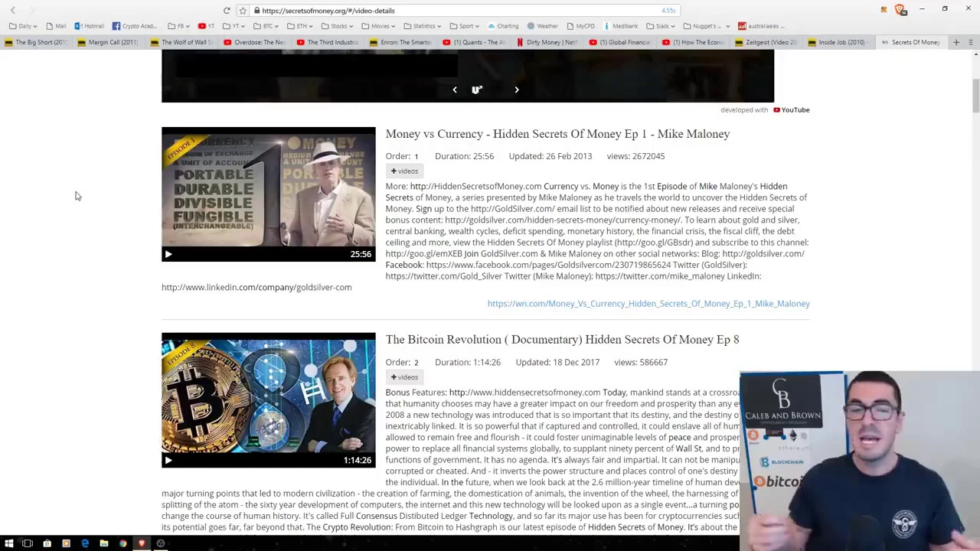Expand the Stocks bookmarks folder
The height and width of the screenshot is (551, 980).
[337, 26]
